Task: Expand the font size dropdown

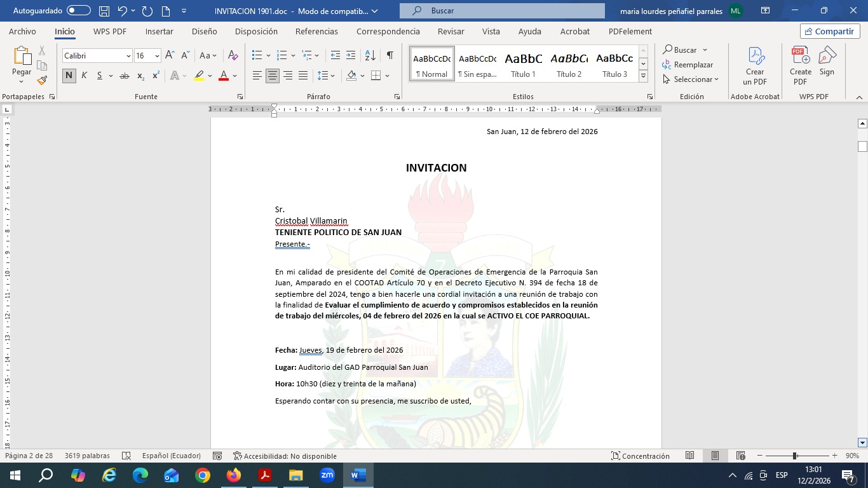Action: pyautogui.click(x=157, y=56)
